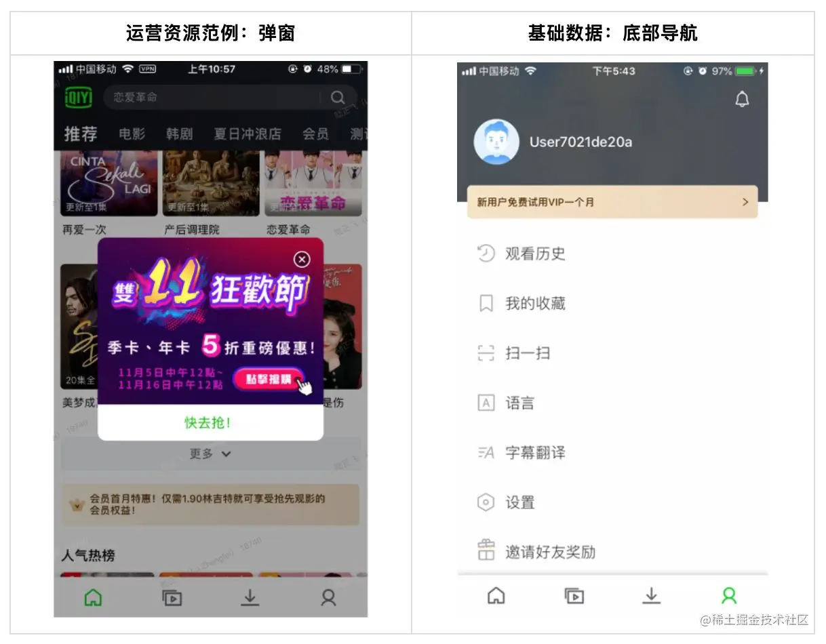This screenshot has height=644, width=826.
Task: Tap the home icon in right phone
Action: (x=496, y=596)
